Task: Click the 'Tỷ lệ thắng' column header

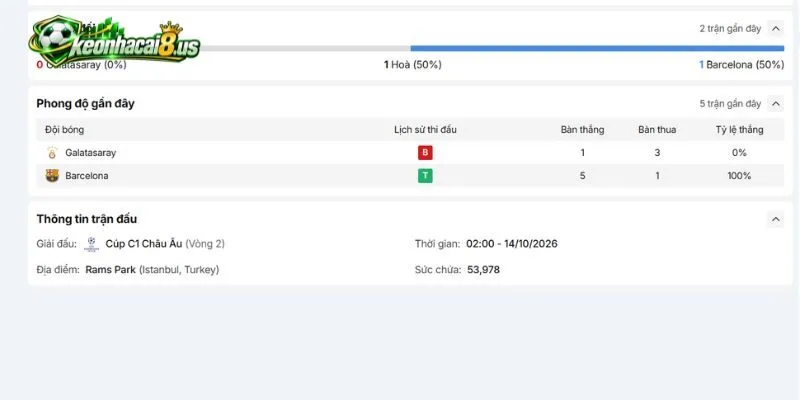Action: [739, 130]
